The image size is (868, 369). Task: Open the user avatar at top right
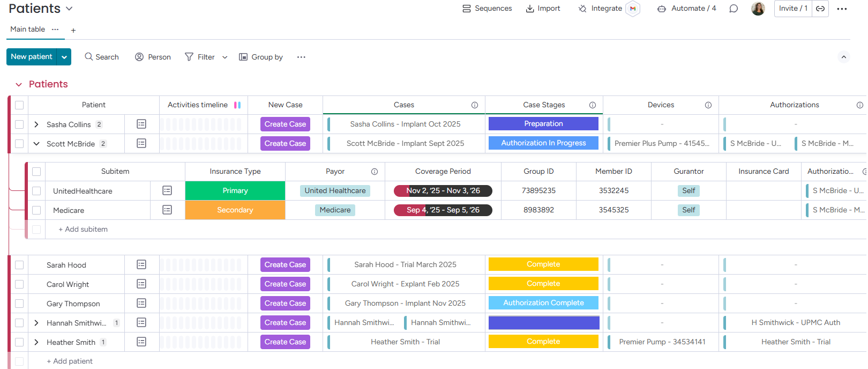(758, 9)
